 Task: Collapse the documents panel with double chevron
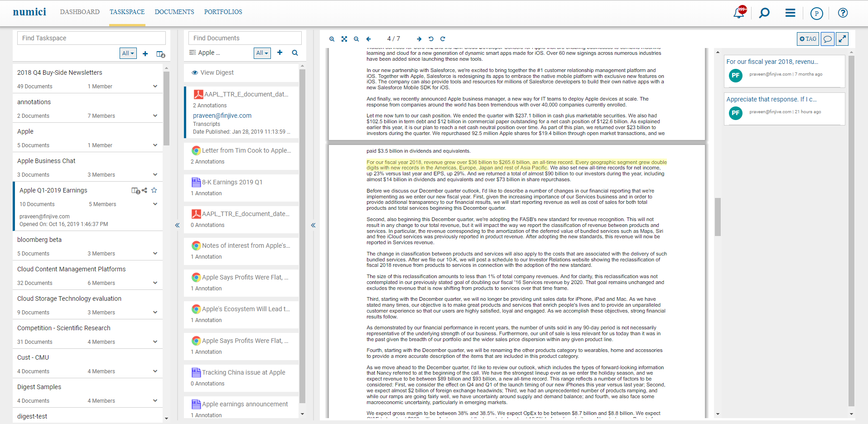tap(313, 225)
